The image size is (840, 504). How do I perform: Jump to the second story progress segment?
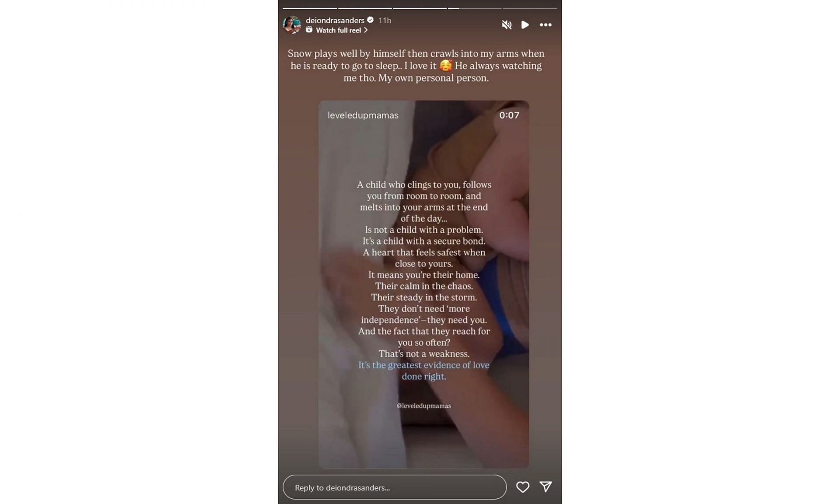[365, 8]
